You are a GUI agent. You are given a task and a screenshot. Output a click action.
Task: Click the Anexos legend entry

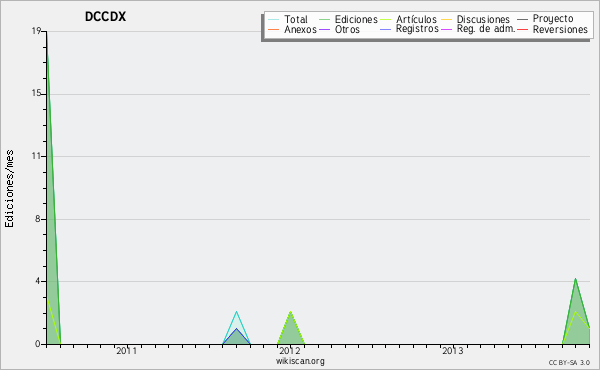tap(300, 29)
